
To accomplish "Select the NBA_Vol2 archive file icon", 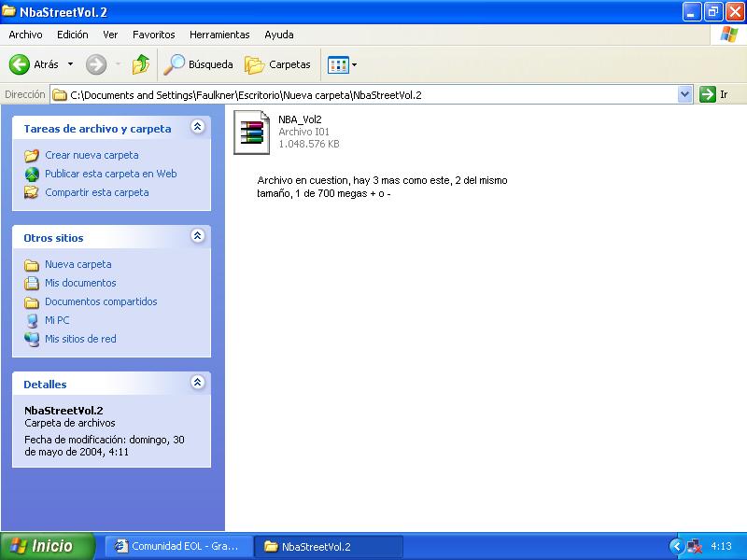I will coord(250,131).
